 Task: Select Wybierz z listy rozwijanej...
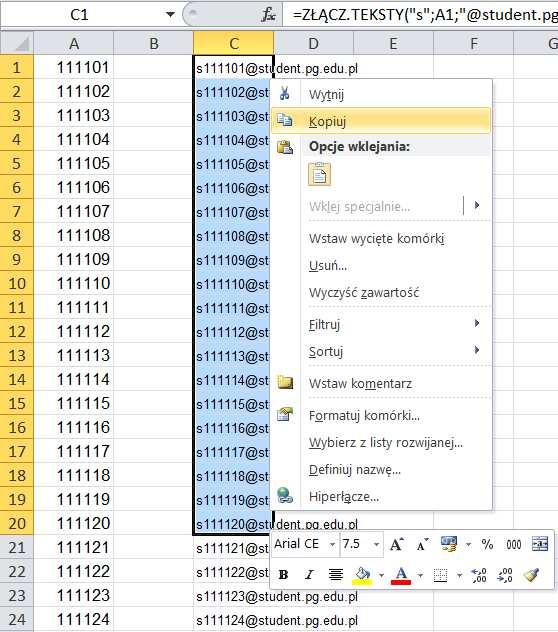[x=381, y=442]
